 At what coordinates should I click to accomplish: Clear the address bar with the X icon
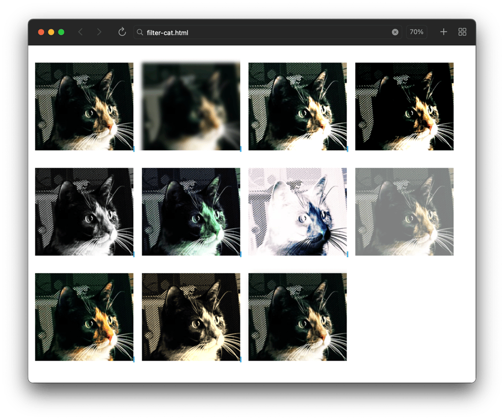point(395,32)
